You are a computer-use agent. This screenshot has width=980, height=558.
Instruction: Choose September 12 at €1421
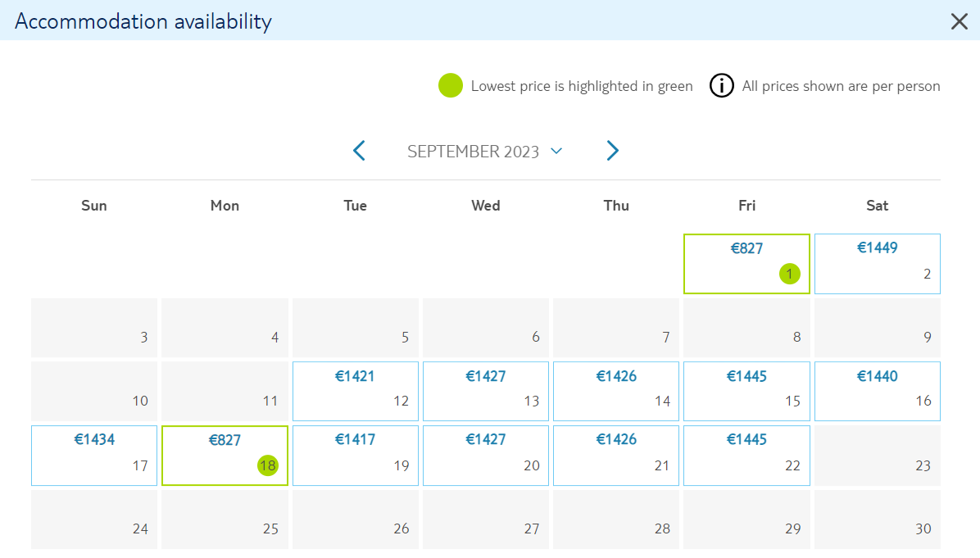click(x=355, y=391)
